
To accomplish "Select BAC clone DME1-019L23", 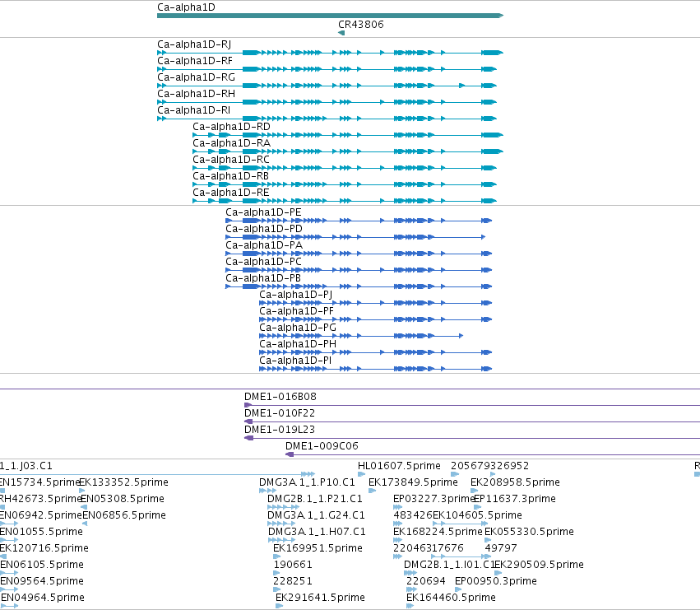I will (x=280, y=430).
